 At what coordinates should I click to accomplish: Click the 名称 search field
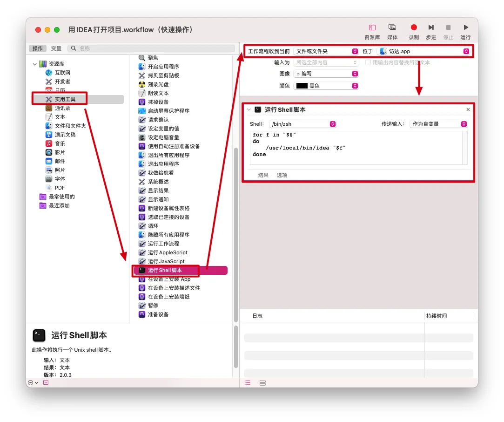tap(151, 48)
